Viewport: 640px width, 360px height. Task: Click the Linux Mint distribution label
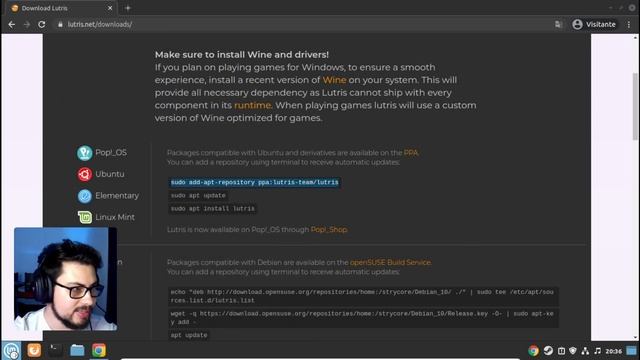click(115, 217)
